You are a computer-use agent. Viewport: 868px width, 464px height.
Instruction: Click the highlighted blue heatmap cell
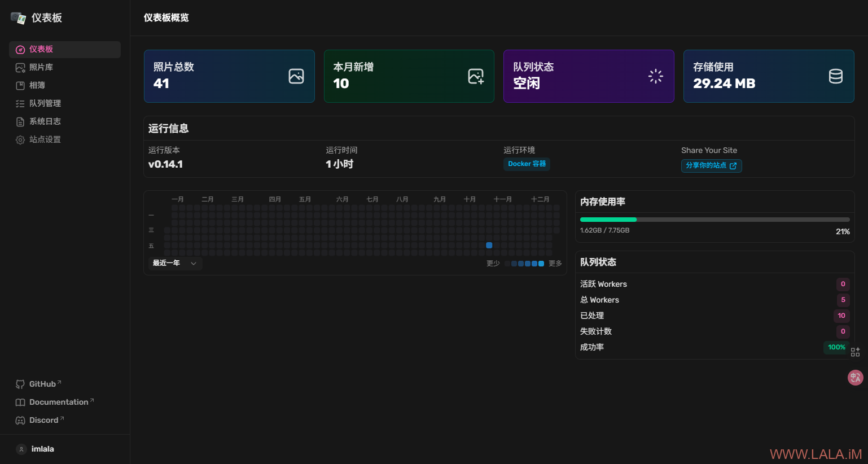[x=489, y=245]
